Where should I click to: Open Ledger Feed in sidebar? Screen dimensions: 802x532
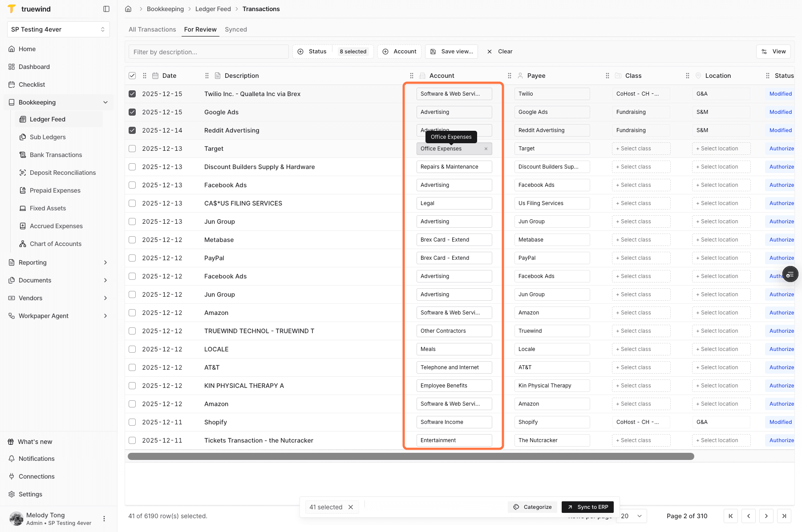59,119
